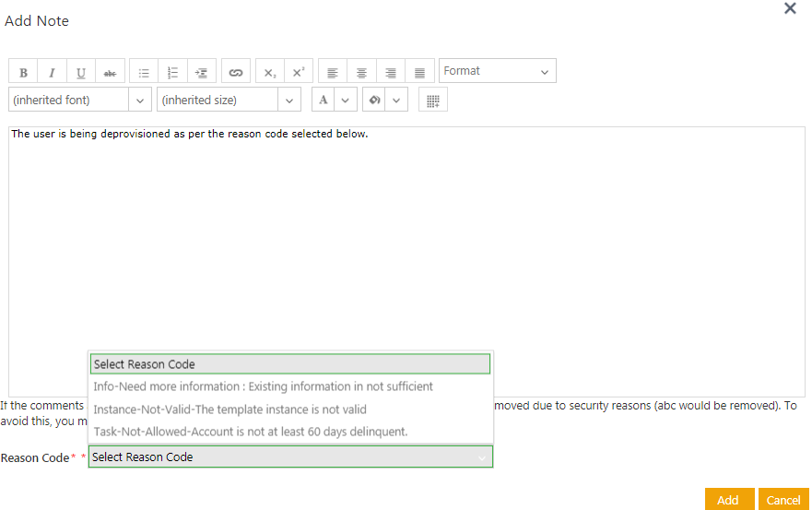Insert a numbered list
This screenshot has width=812, height=510.
[x=172, y=73]
